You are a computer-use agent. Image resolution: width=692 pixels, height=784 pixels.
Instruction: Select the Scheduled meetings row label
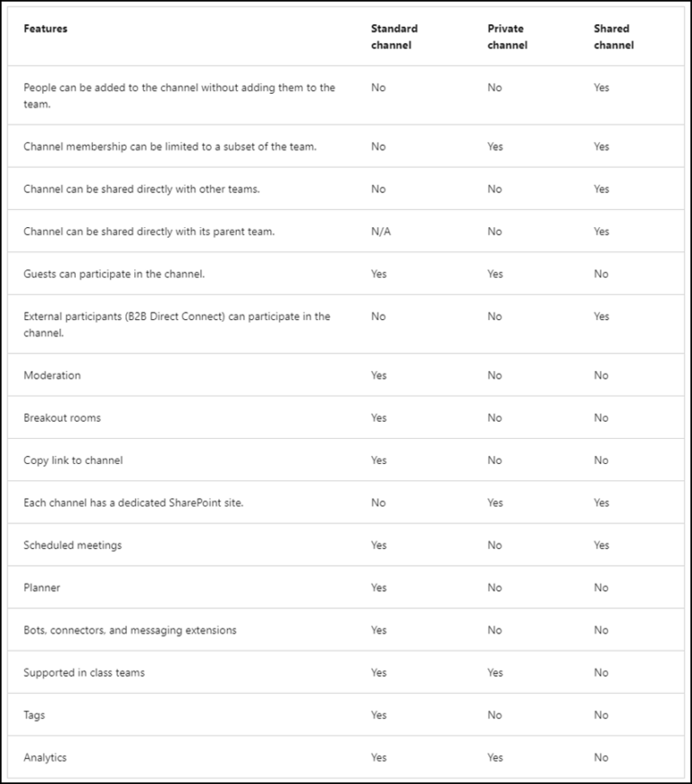(72, 545)
